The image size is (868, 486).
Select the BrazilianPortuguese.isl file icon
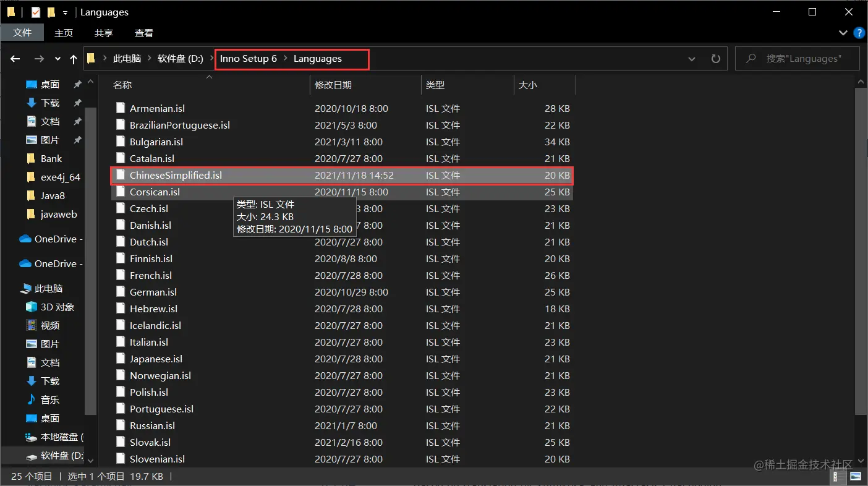click(x=121, y=125)
